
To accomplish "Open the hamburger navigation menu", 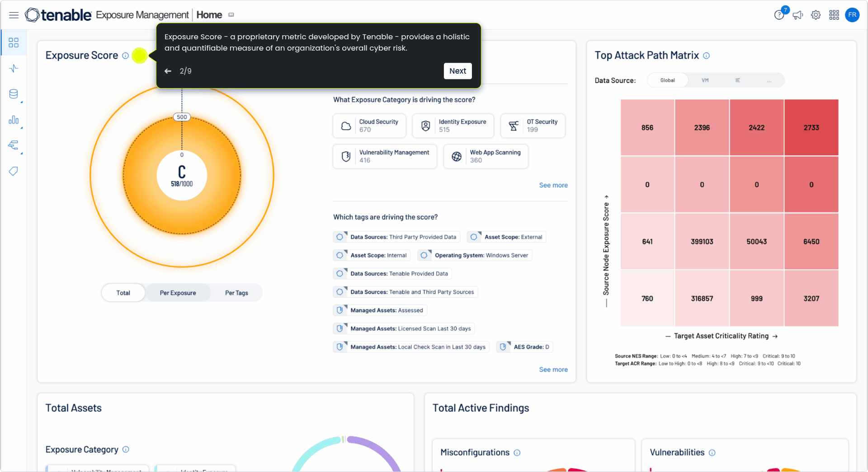I will click(x=14, y=15).
